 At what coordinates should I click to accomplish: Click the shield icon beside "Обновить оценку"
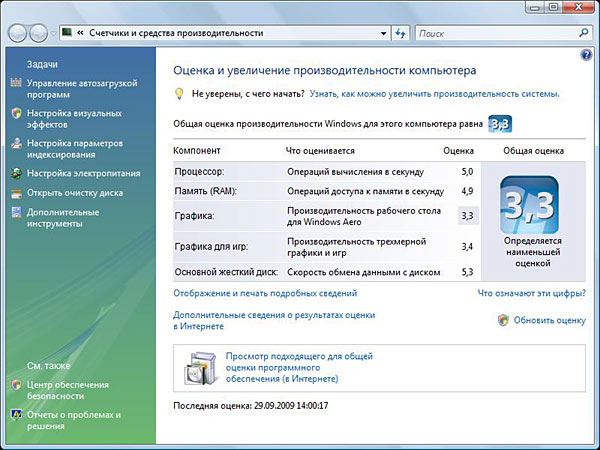(503, 320)
